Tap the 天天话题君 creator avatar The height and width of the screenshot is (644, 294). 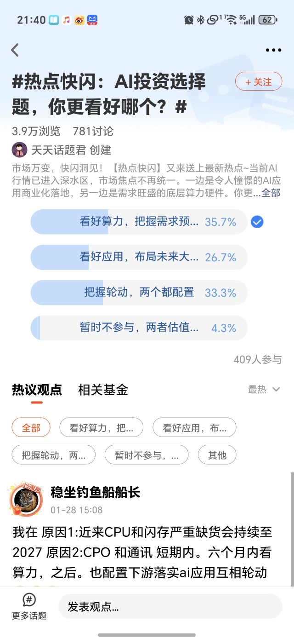tap(19, 150)
